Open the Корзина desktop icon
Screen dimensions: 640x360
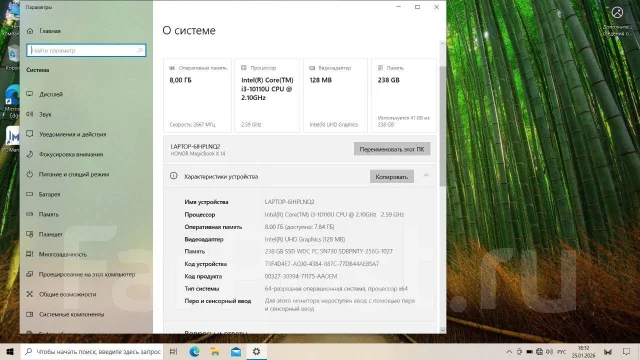point(12,57)
